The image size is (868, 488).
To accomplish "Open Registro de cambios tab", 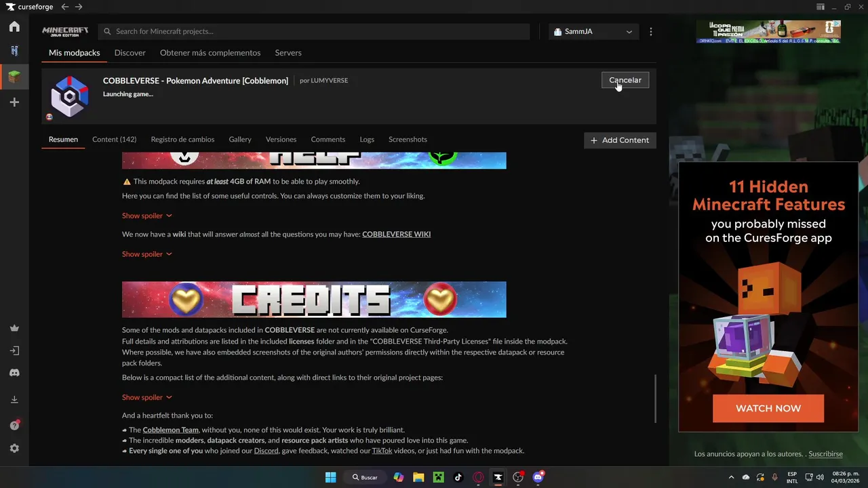I will pos(182,140).
